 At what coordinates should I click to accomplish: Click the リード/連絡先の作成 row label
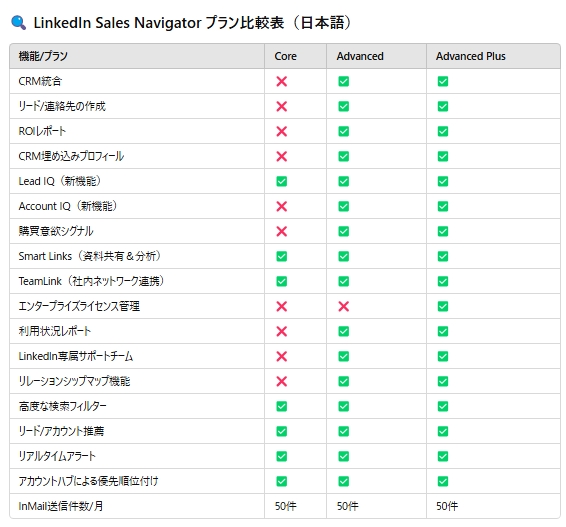62,106
